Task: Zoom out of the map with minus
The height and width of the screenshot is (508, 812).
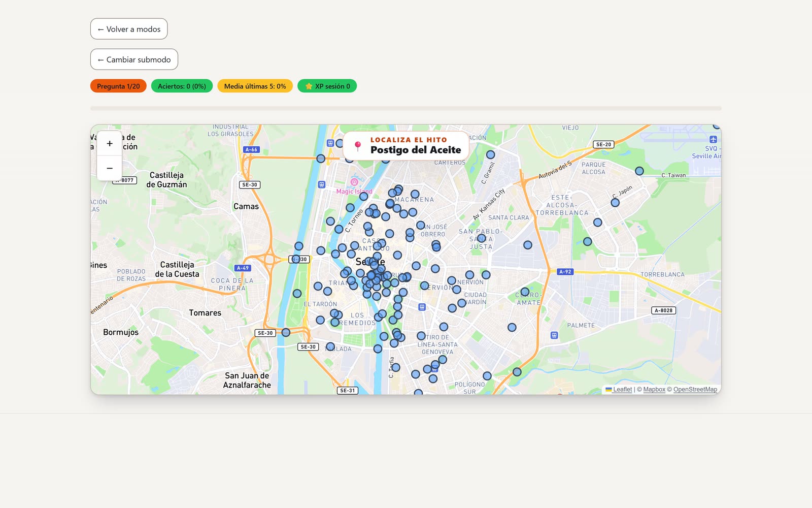Action: click(x=110, y=168)
